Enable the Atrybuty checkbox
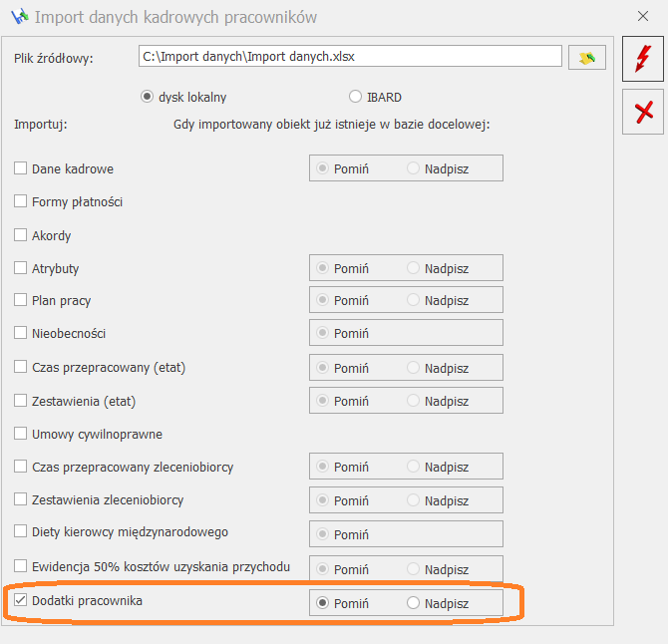The width and height of the screenshot is (668, 644). pyautogui.click(x=21, y=268)
